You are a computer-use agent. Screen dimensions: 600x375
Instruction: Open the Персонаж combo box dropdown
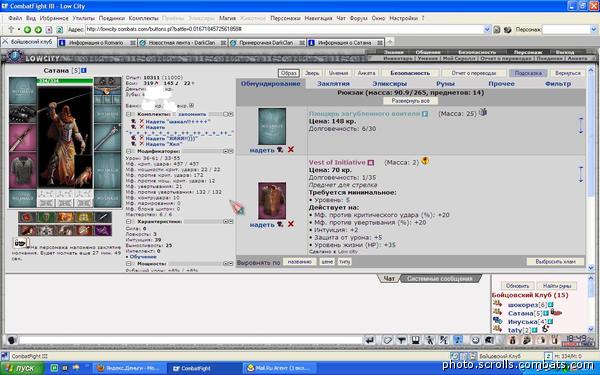[x=593, y=29]
